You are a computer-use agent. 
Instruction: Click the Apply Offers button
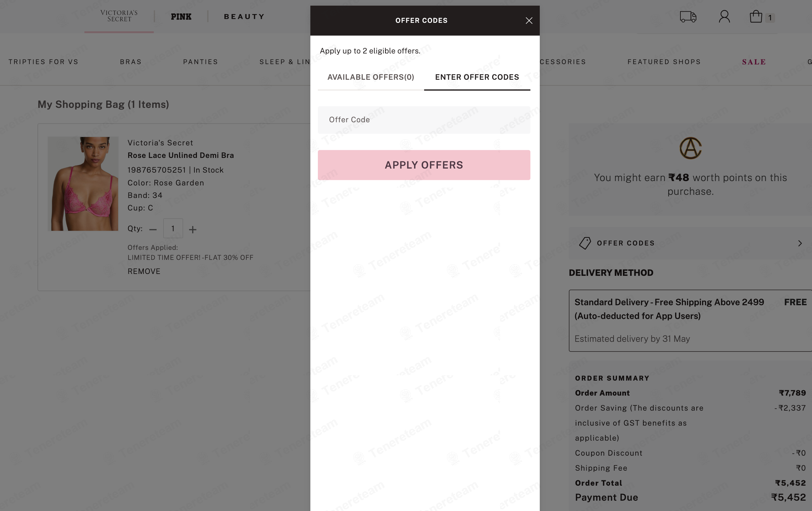[x=424, y=165]
